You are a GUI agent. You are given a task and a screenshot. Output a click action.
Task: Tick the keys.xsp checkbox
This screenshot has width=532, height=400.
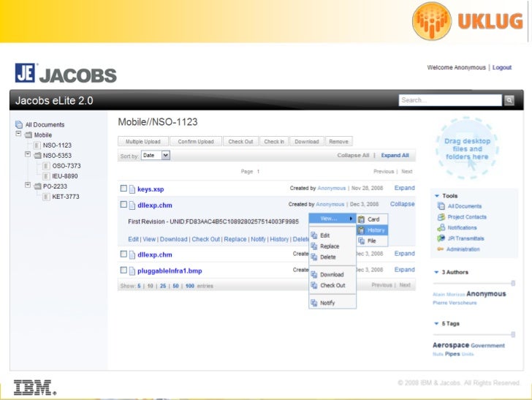(x=123, y=188)
